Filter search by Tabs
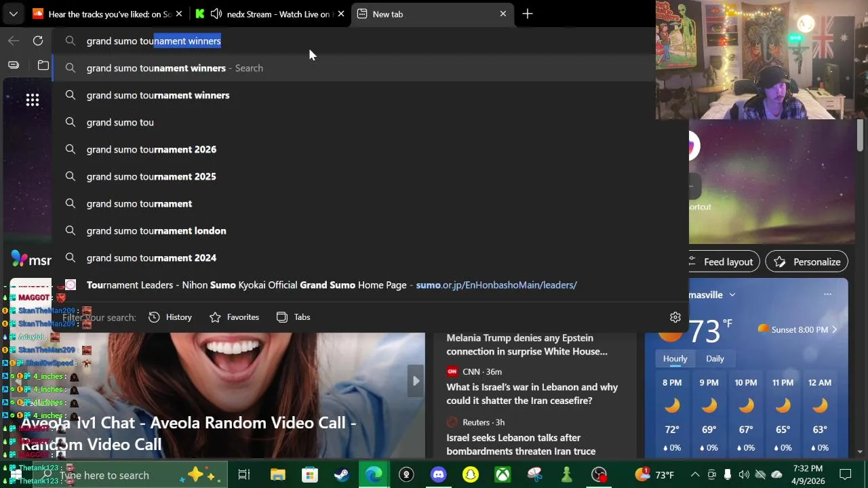868x488 pixels. click(x=293, y=317)
